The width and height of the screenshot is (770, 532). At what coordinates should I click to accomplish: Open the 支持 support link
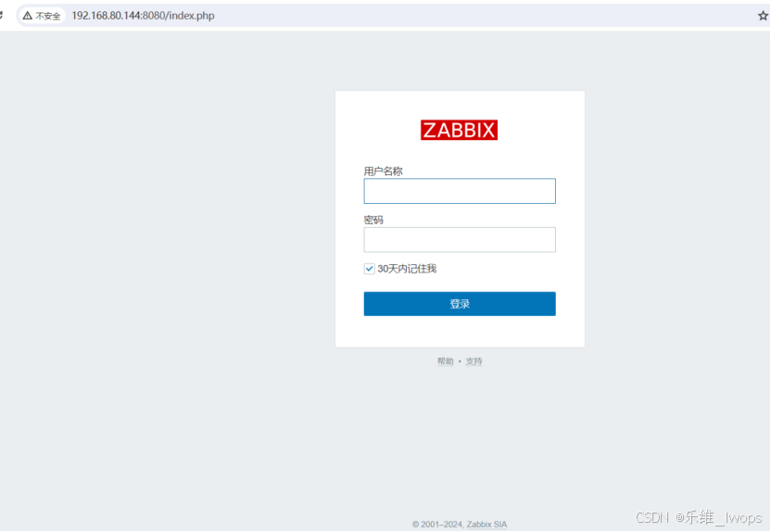pos(473,361)
